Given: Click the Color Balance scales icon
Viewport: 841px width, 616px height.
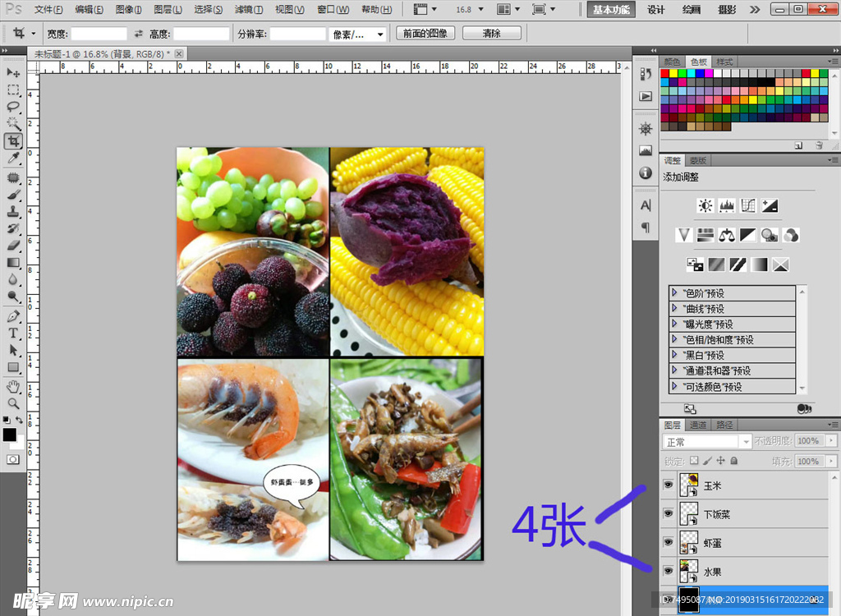Looking at the screenshot, I should pos(726,235).
